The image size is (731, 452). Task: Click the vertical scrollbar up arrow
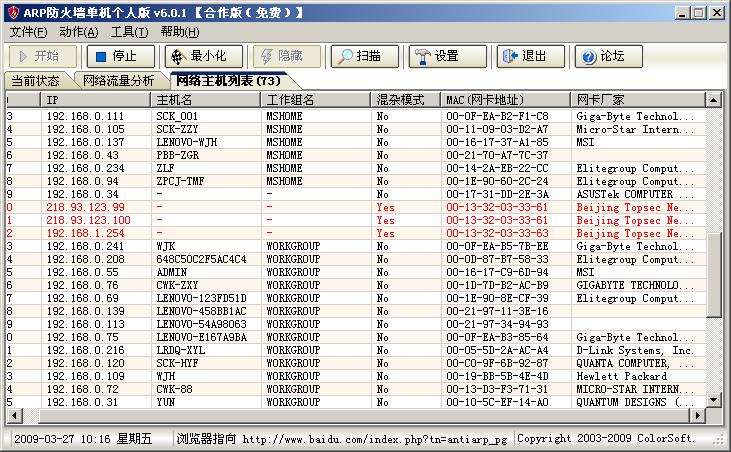714,100
